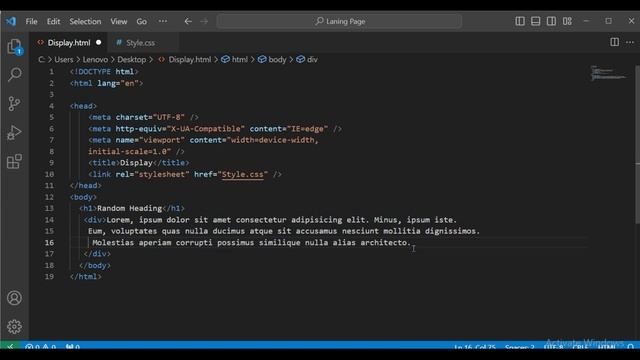Open the Go menu
The height and width of the screenshot is (360, 640).
[x=142, y=21]
